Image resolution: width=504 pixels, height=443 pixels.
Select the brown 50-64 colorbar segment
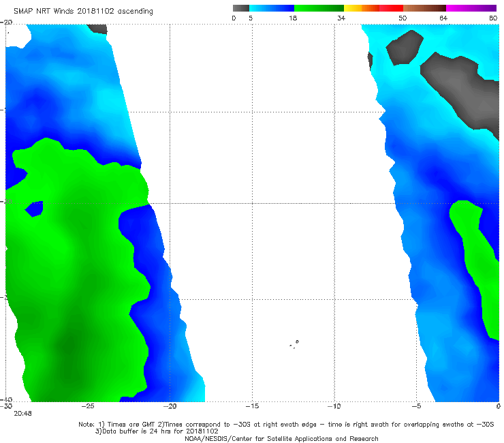click(x=424, y=8)
